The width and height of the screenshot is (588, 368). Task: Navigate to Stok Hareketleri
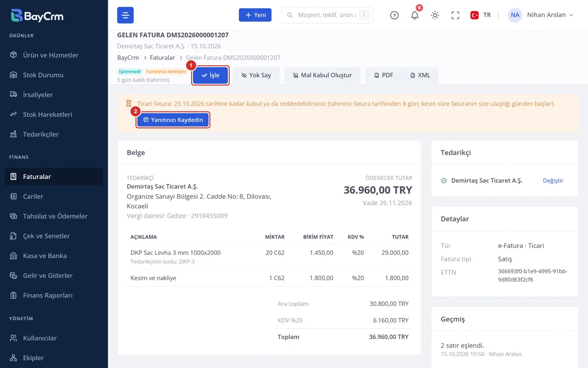(54, 115)
